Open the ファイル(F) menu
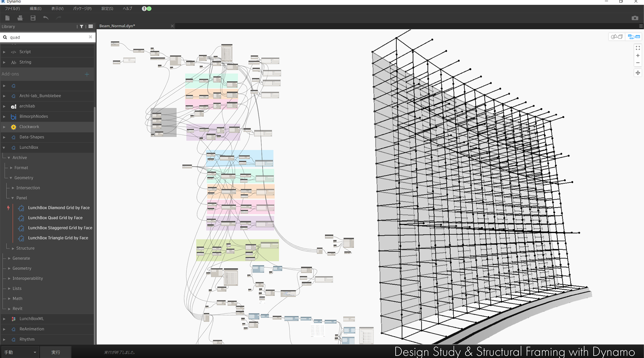The width and height of the screenshot is (644, 358). 12,9
